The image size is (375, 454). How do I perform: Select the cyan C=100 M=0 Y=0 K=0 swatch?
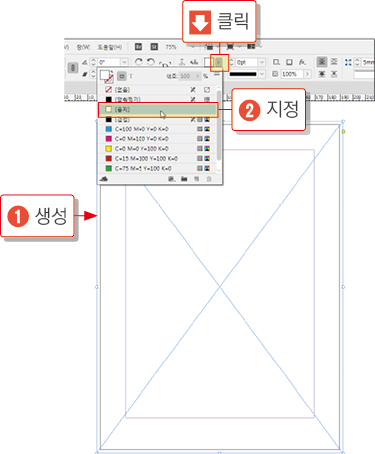[158, 129]
